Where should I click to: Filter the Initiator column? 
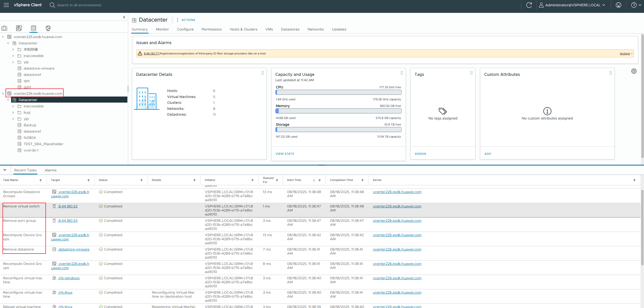pos(253,180)
